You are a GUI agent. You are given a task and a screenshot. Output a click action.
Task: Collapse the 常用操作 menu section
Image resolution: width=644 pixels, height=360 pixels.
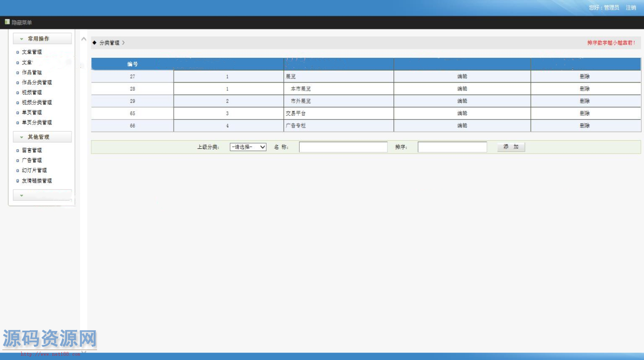42,38
